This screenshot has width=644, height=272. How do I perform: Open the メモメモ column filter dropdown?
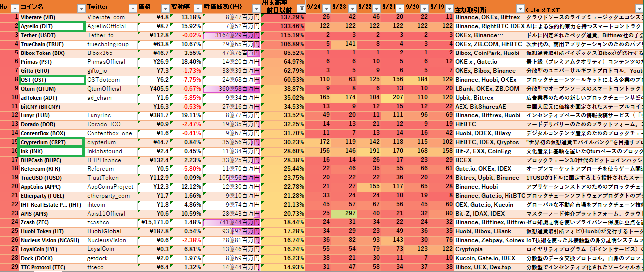click(x=639, y=8)
